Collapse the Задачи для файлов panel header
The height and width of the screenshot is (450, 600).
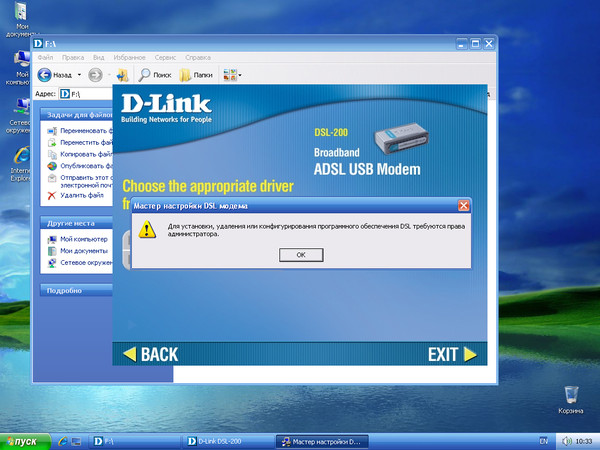click(x=77, y=114)
